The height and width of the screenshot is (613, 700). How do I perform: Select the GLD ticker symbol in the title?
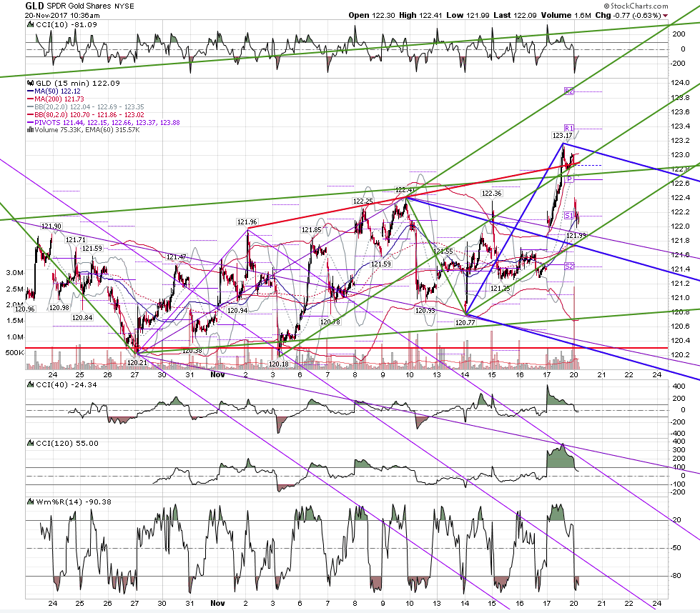[x=34, y=6]
